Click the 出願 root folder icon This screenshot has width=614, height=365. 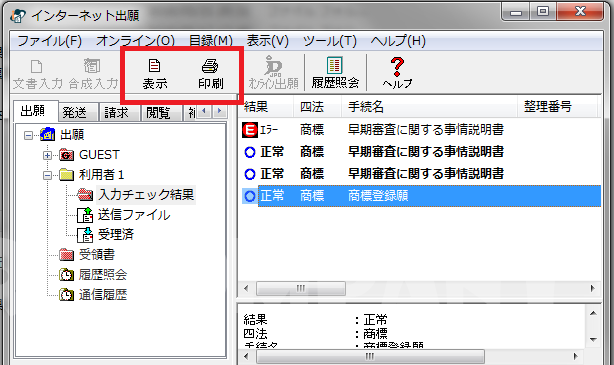pyautogui.click(x=48, y=134)
